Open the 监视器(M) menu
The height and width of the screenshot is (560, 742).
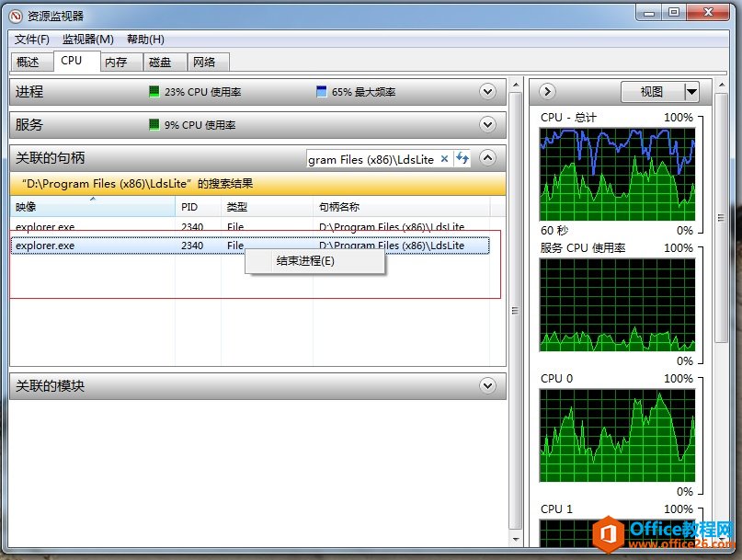click(88, 40)
